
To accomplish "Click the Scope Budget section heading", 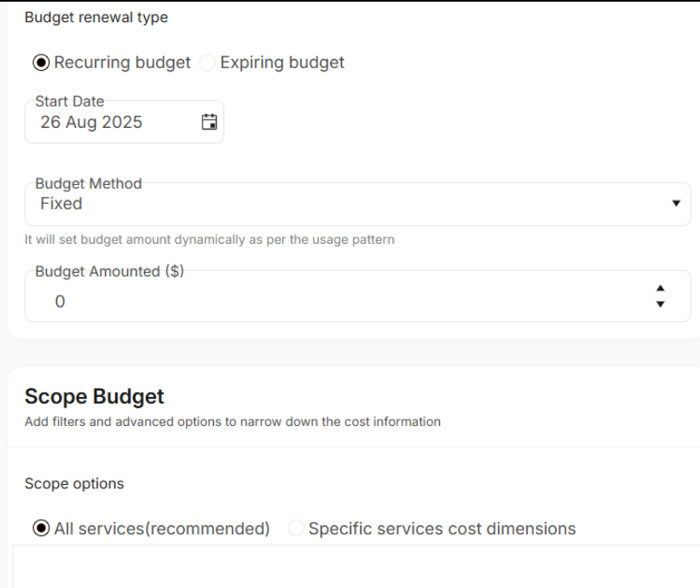I will [x=95, y=396].
